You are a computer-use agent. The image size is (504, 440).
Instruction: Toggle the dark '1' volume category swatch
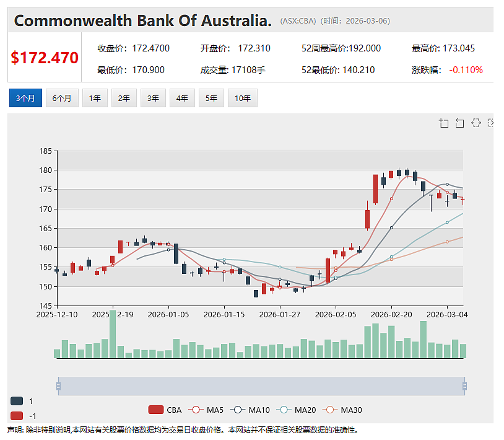tap(17, 401)
